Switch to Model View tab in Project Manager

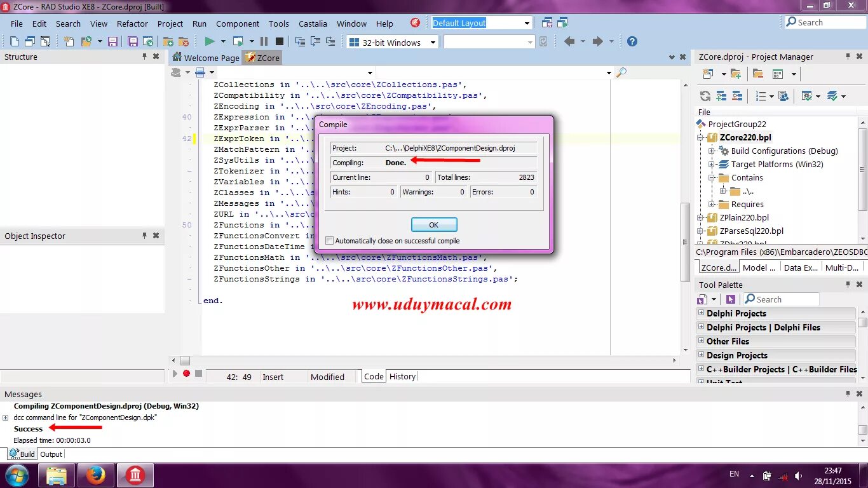click(759, 268)
